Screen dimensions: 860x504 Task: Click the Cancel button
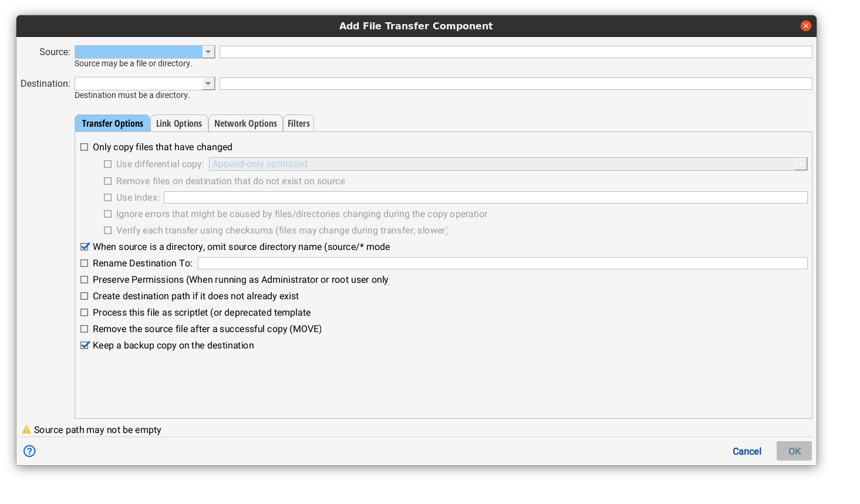tap(746, 451)
